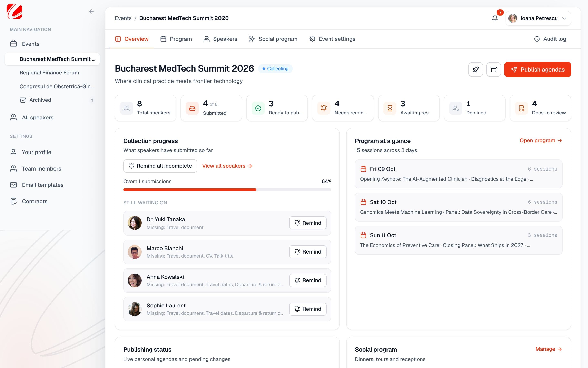Open Ioana Petrescu's avatar picture
This screenshot has width=588, height=368.
(513, 18)
